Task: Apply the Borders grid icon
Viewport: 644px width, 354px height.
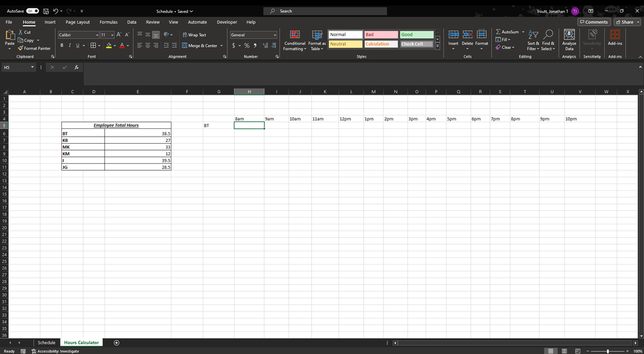Action: click(93, 46)
